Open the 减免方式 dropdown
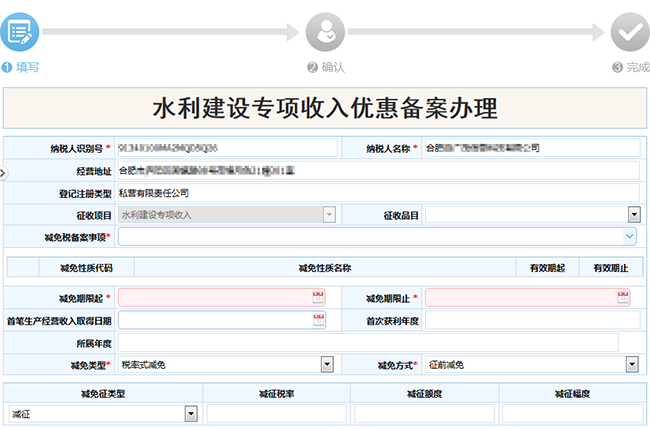650x429 pixels. (633, 365)
